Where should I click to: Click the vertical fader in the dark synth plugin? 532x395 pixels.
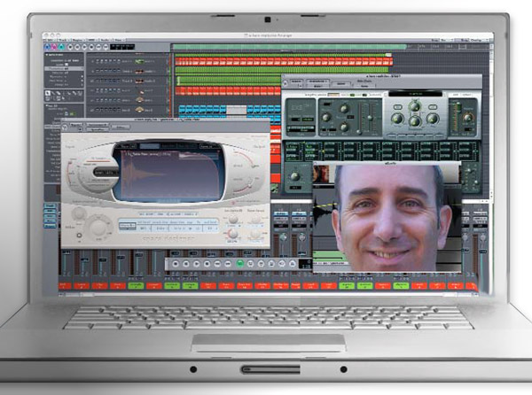[370, 118]
